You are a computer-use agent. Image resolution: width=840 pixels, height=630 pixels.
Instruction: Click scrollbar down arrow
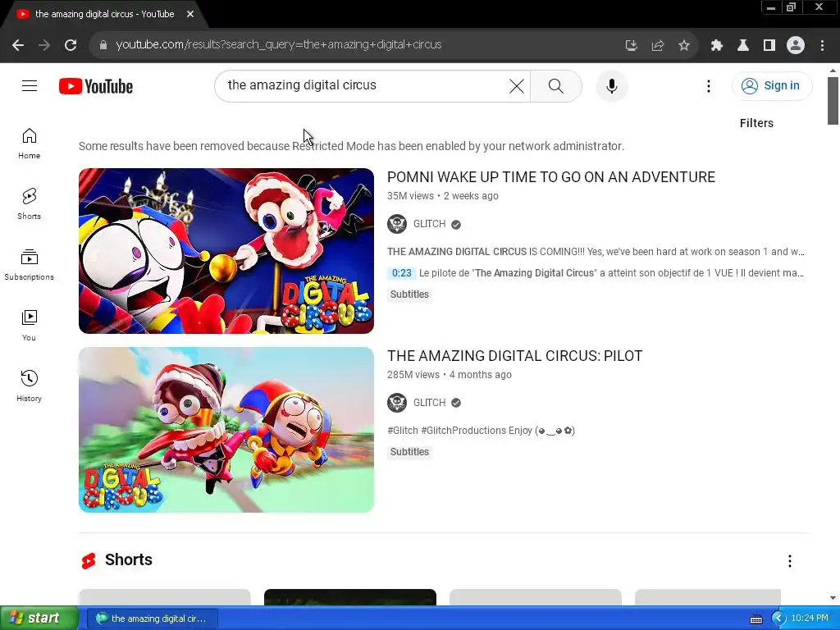pyautogui.click(x=833, y=598)
